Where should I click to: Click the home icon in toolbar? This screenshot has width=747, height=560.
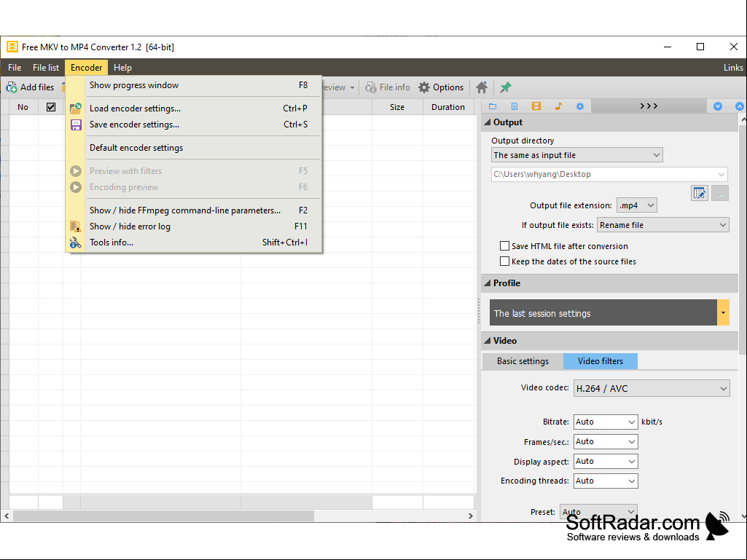pyautogui.click(x=482, y=87)
